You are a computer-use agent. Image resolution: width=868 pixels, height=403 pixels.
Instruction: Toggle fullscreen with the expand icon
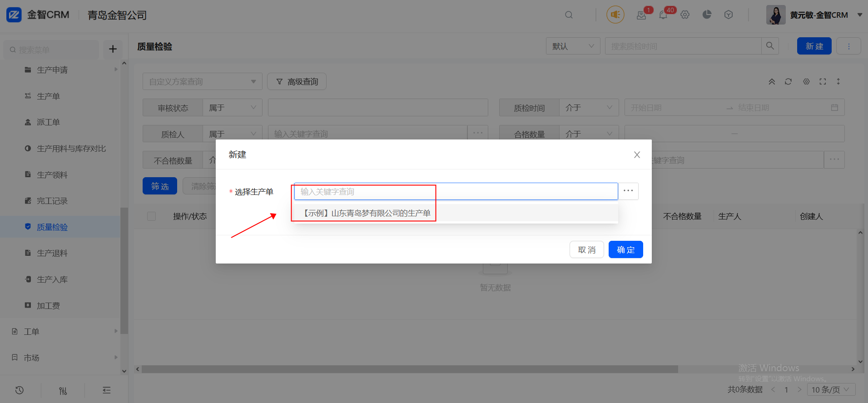[x=823, y=82]
